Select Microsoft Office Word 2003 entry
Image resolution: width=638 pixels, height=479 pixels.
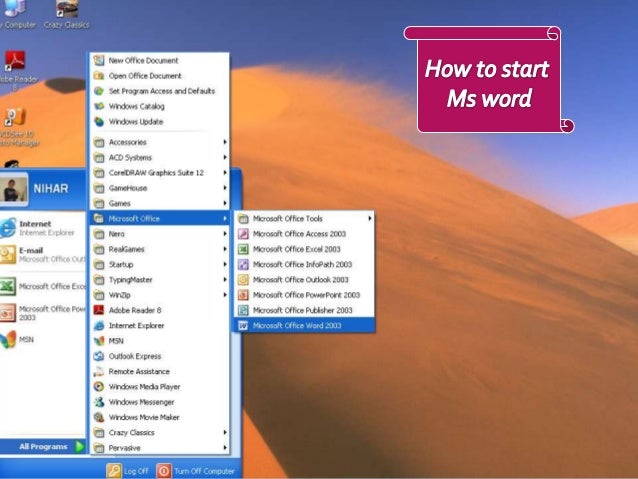tap(304, 326)
